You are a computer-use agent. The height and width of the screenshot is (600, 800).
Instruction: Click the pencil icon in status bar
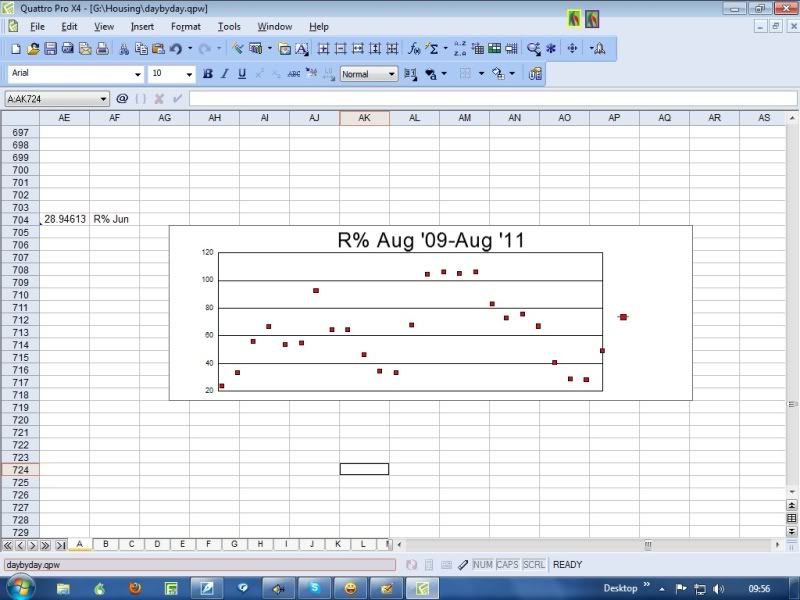463,565
